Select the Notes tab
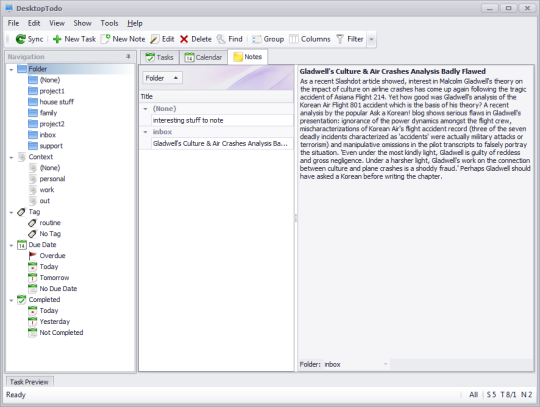The width and height of the screenshot is (540, 407). click(248, 57)
